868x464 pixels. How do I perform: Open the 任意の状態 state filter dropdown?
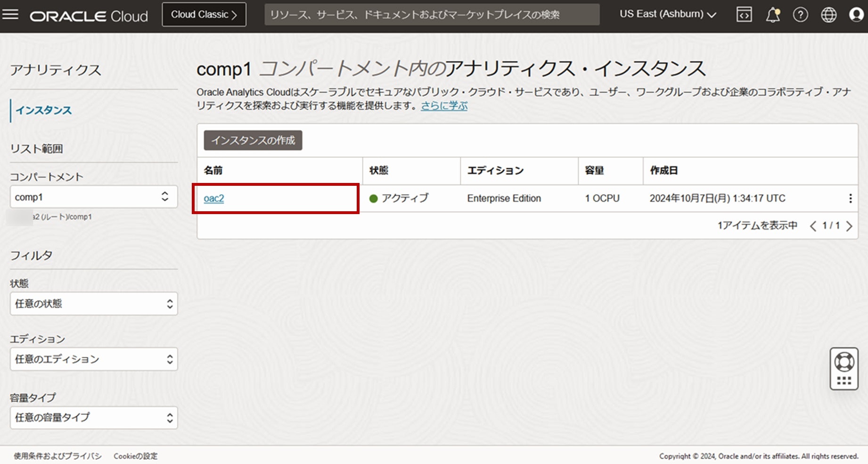point(94,304)
